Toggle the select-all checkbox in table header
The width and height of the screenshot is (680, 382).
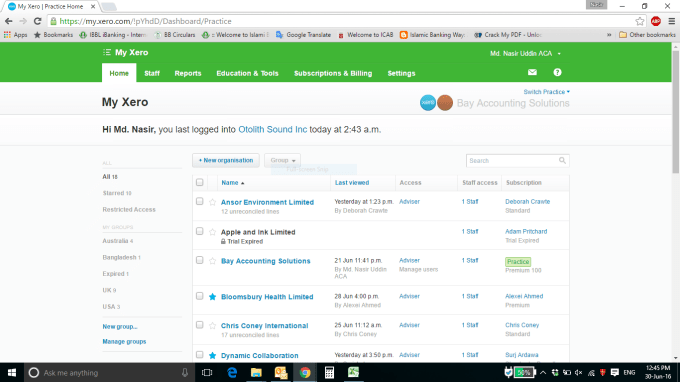click(199, 183)
